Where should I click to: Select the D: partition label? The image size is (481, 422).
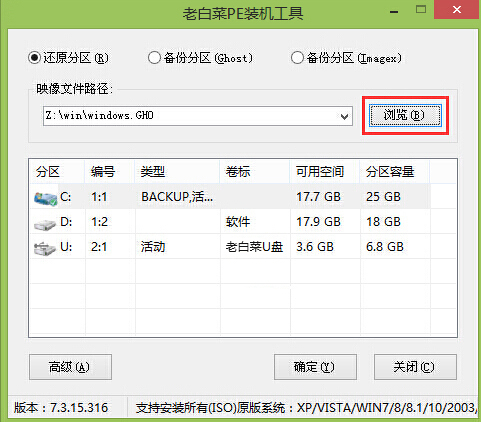[x=66, y=222]
